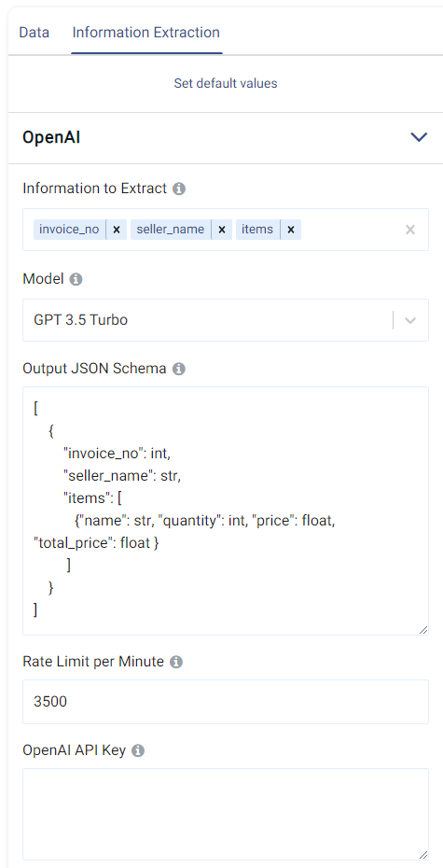Click the info icon beside Output JSON Schema
The height and width of the screenshot is (868, 443).
[x=179, y=370]
